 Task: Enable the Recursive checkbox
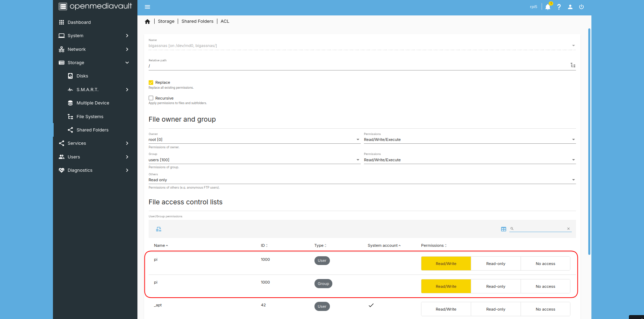[x=151, y=98]
